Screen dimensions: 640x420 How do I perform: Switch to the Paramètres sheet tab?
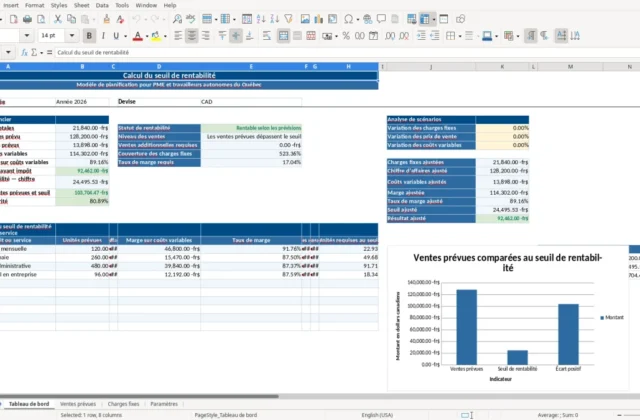tap(164, 404)
